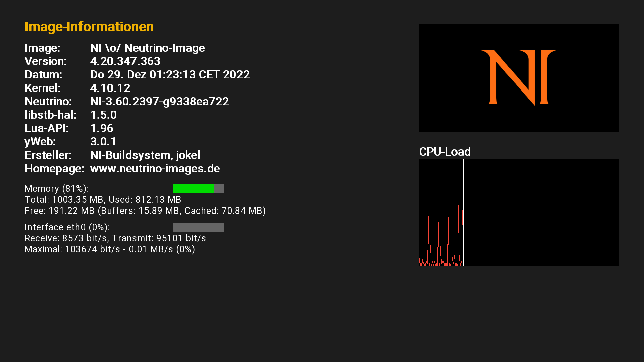
Task: Click the Lua-API value 1.96
Action: coord(102,128)
